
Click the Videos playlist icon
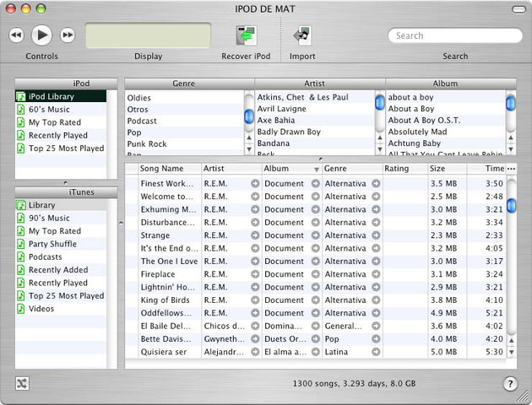pos(21,309)
